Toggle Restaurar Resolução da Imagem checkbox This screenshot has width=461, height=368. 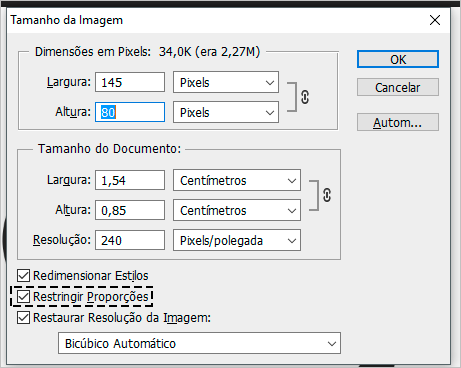click(23, 317)
